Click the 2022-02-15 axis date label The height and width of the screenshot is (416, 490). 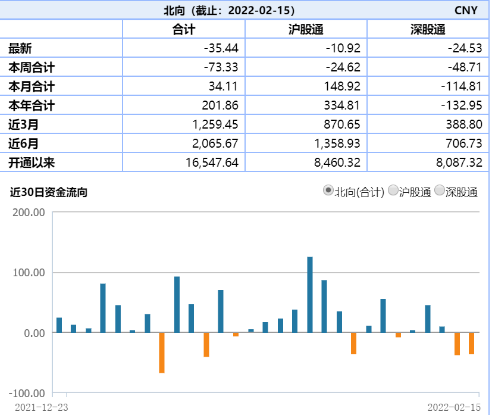pos(454,407)
